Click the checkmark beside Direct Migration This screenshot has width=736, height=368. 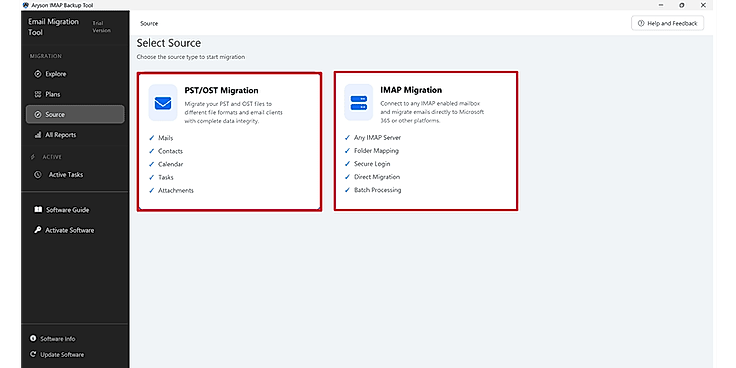[x=347, y=177]
